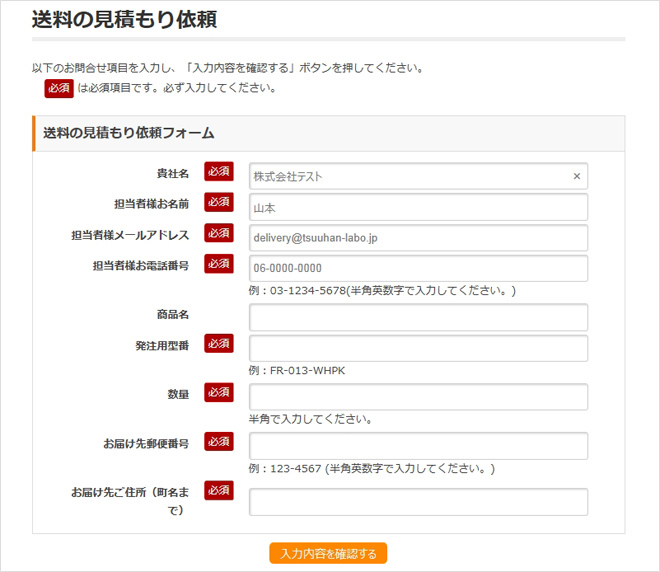Click the 数量 quantity input box
The image size is (660, 572).
tap(418, 397)
